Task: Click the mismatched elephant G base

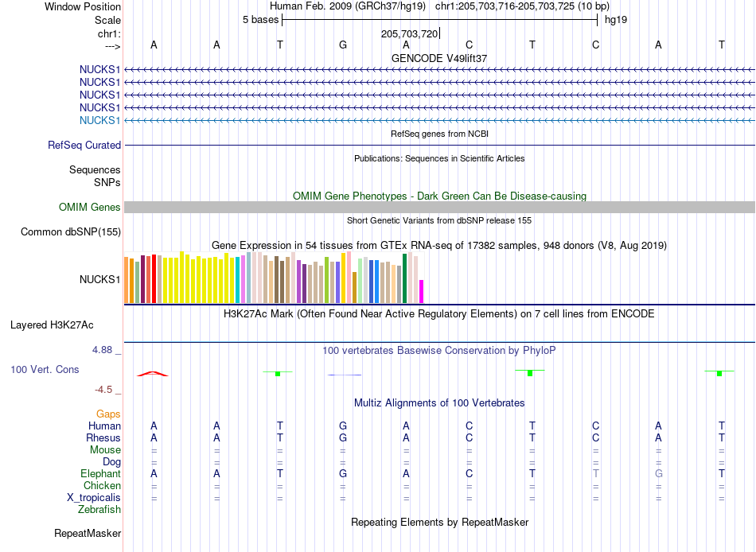Action: pos(659,473)
